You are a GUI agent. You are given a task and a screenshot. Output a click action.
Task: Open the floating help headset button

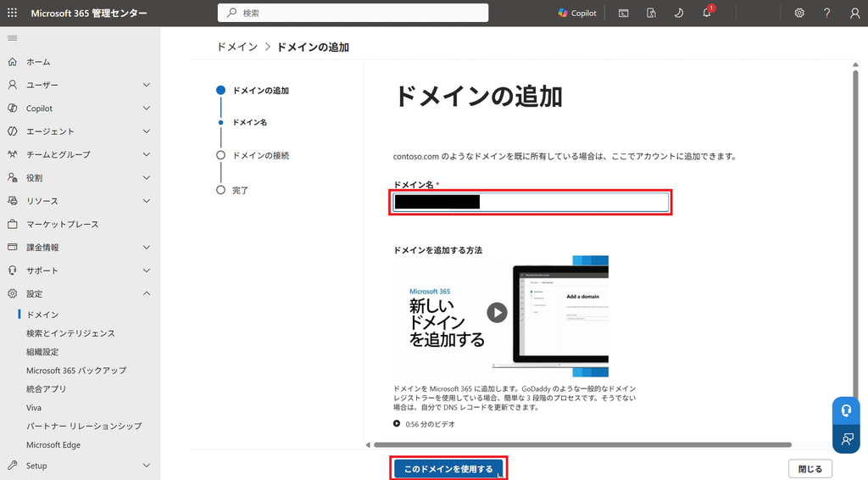[846, 410]
